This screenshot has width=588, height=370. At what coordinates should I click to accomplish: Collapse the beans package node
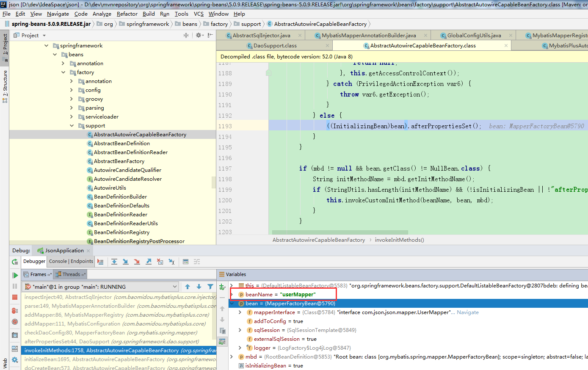(55, 54)
